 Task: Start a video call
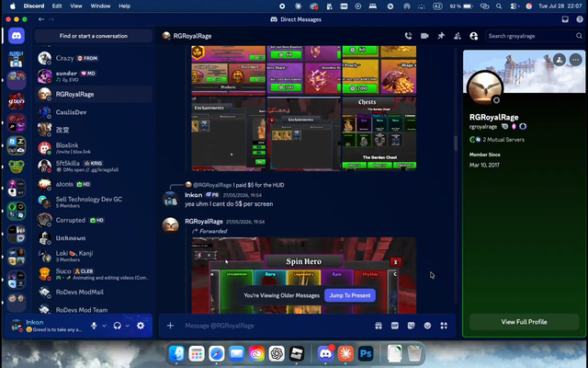click(424, 36)
